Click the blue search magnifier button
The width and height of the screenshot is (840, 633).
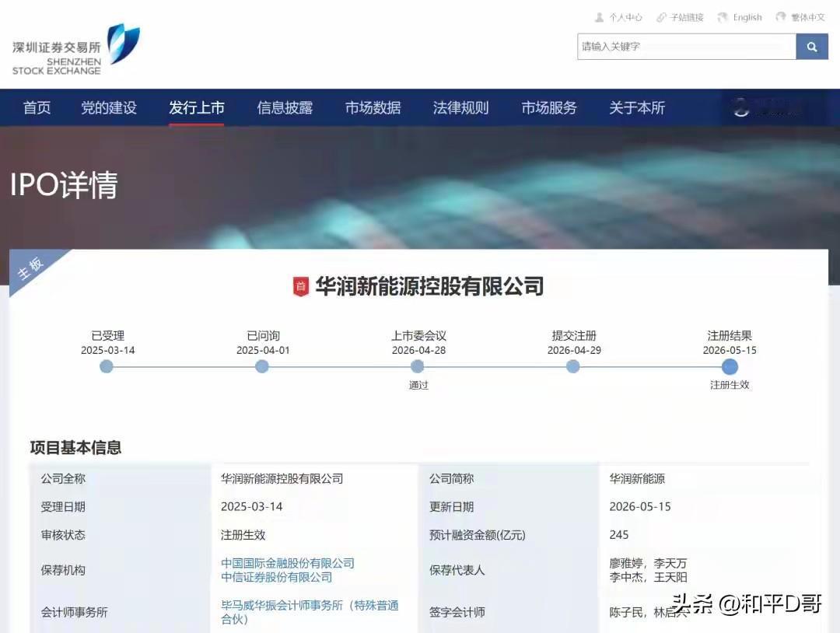[x=812, y=47]
